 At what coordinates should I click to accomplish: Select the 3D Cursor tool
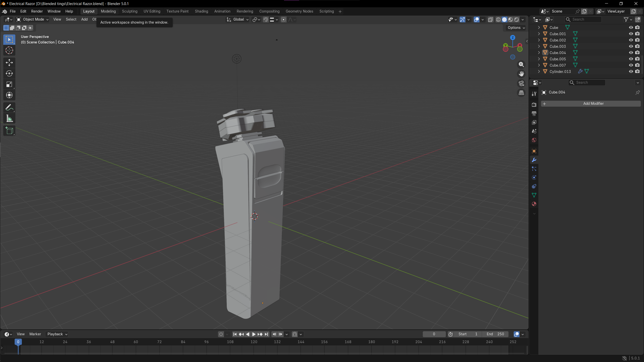(9, 51)
